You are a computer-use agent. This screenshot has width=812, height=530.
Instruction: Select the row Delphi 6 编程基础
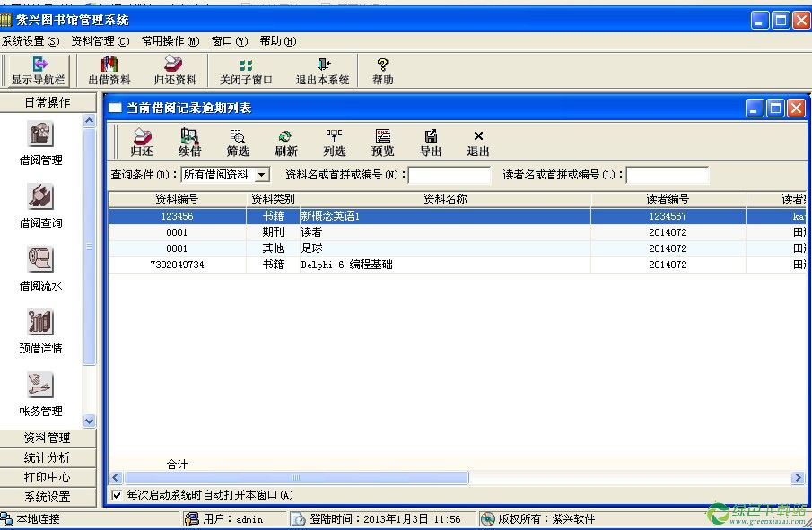point(458,265)
